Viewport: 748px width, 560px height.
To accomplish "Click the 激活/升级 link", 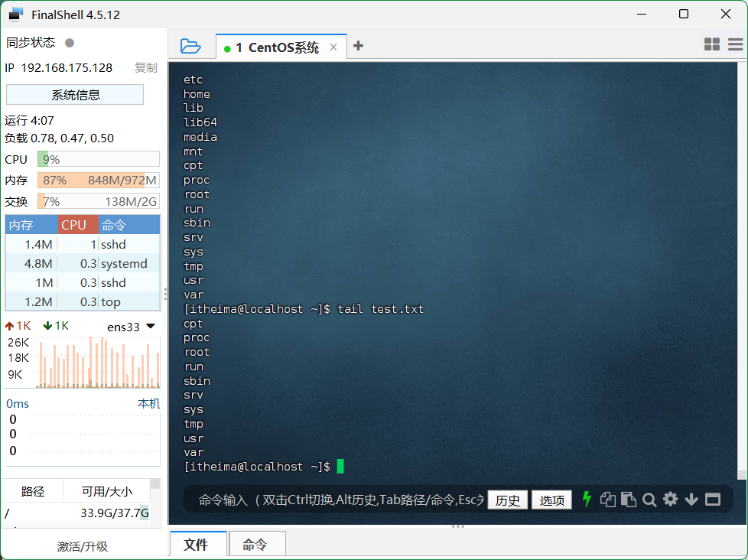I will [x=83, y=546].
